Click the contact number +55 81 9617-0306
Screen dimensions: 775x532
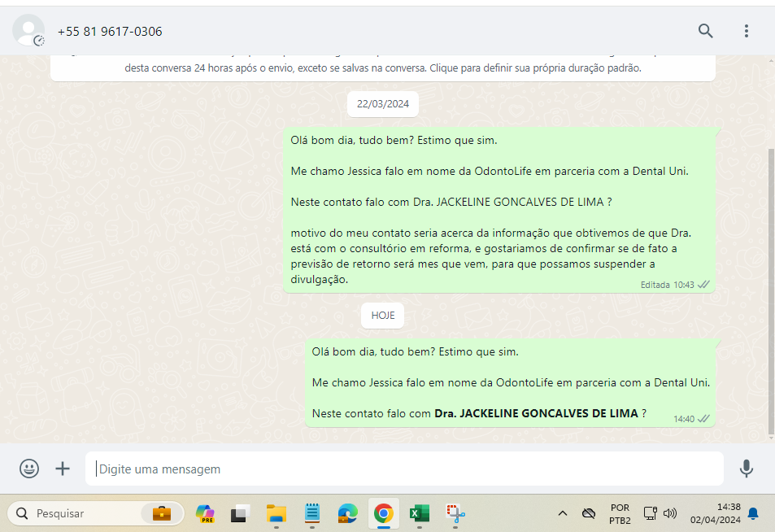pos(110,32)
